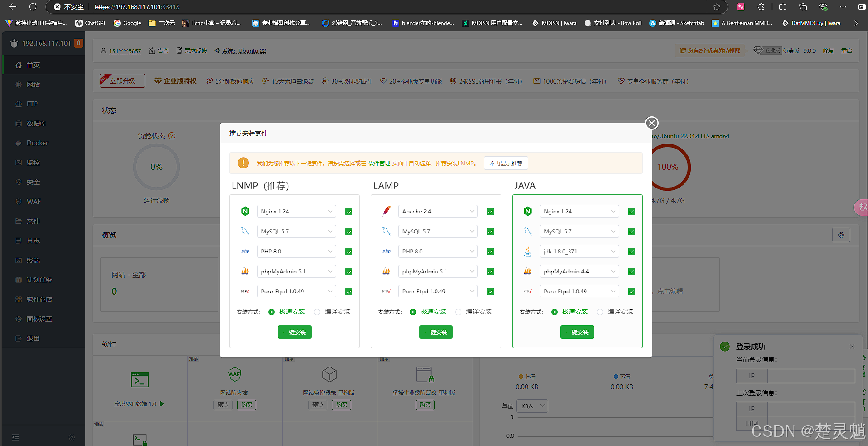Viewport: 868px width, 446px height.
Task: Expand LNMP MySQL 5.7 version dropdown
Action: tap(297, 232)
